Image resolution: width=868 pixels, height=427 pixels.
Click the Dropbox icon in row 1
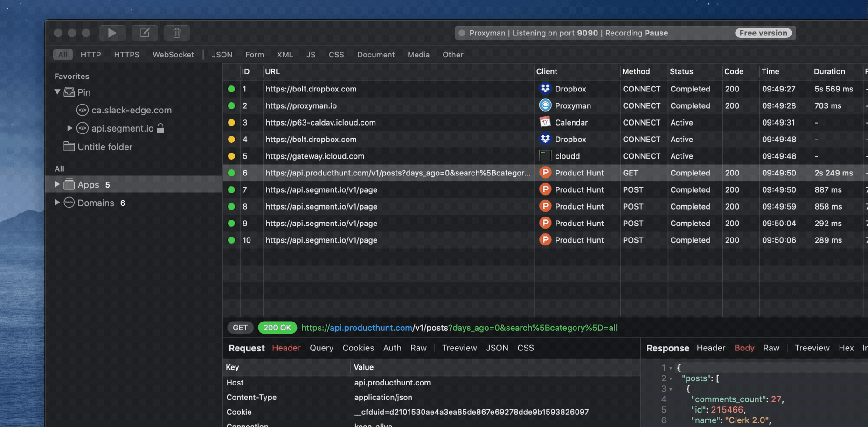tap(545, 89)
